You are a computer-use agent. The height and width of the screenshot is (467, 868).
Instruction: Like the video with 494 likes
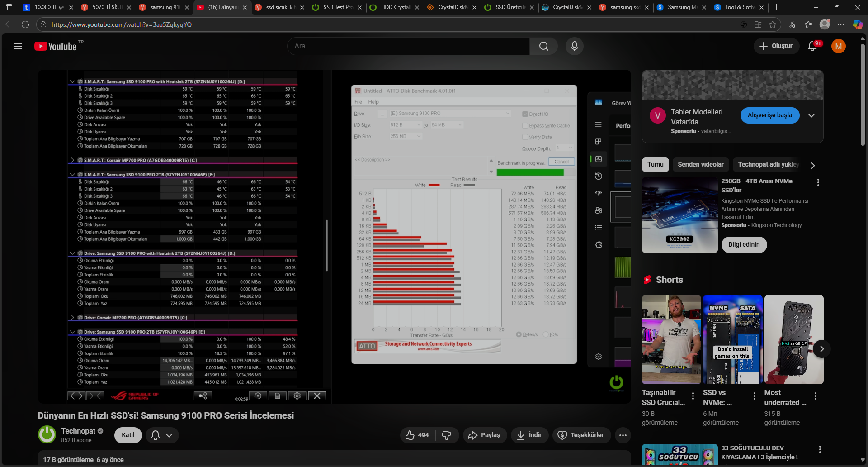(x=417, y=435)
